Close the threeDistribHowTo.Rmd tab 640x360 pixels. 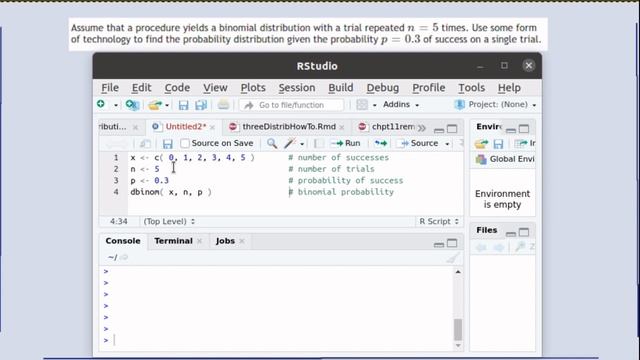[342, 127]
